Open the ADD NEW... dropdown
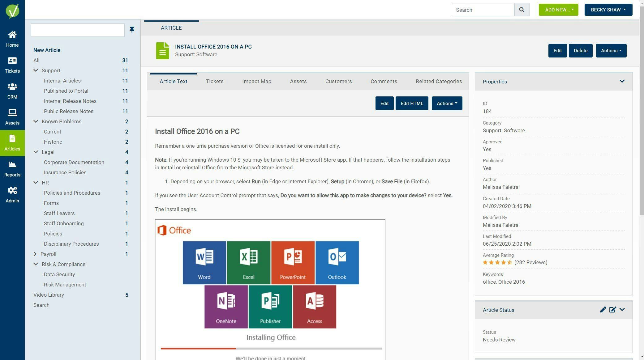The image size is (644, 360). click(558, 10)
